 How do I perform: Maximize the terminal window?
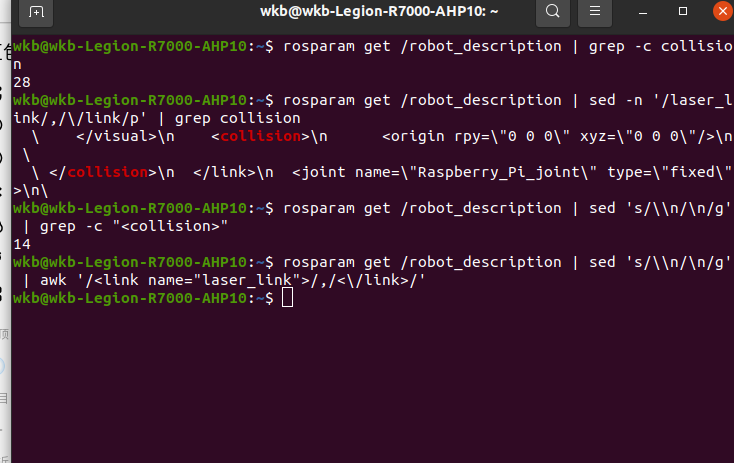(683, 11)
